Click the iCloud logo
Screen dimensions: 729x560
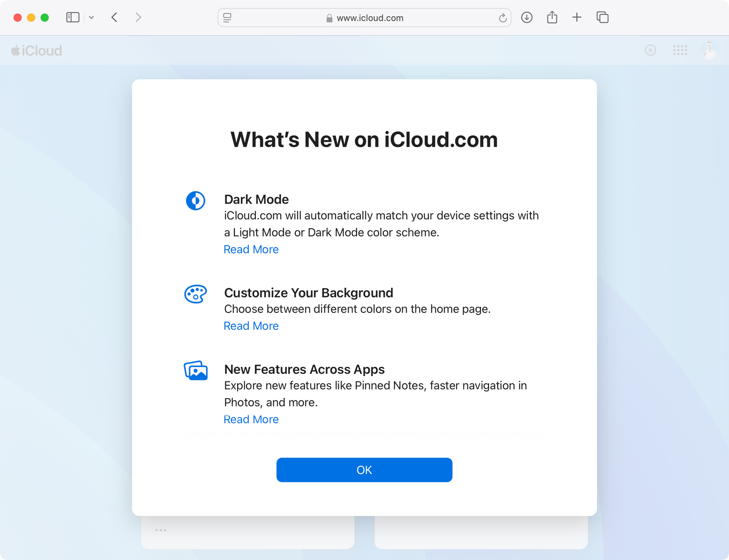tap(37, 50)
